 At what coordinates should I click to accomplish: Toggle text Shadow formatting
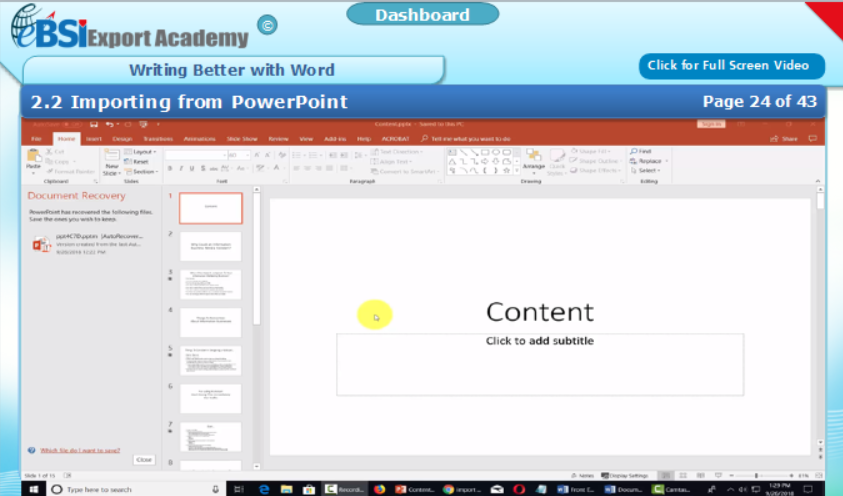[203, 169]
